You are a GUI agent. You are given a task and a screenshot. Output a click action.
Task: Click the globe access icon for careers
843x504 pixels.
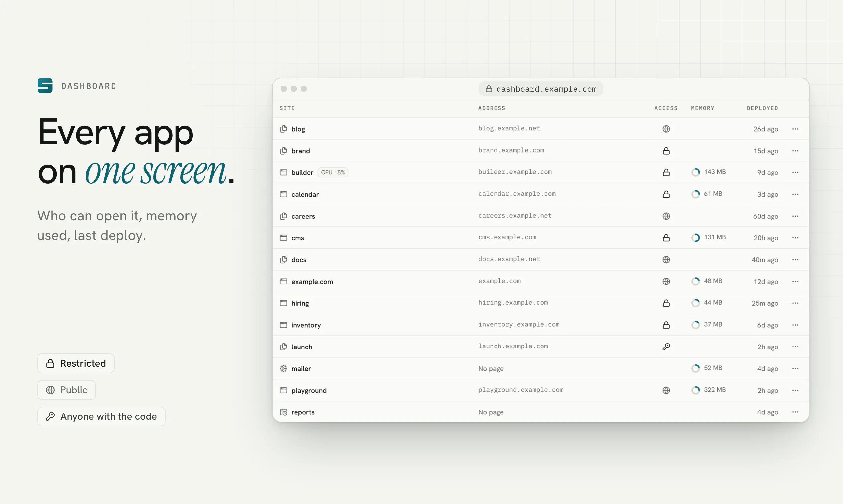(666, 216)
